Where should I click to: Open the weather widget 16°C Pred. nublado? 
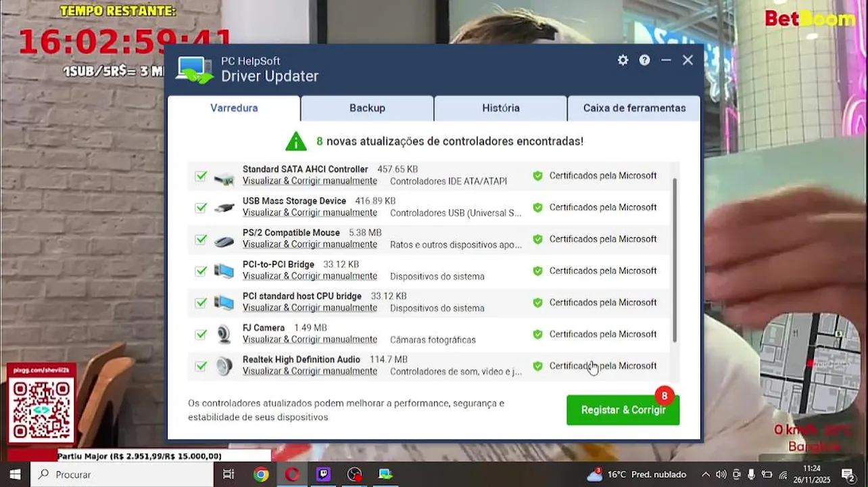637,474
